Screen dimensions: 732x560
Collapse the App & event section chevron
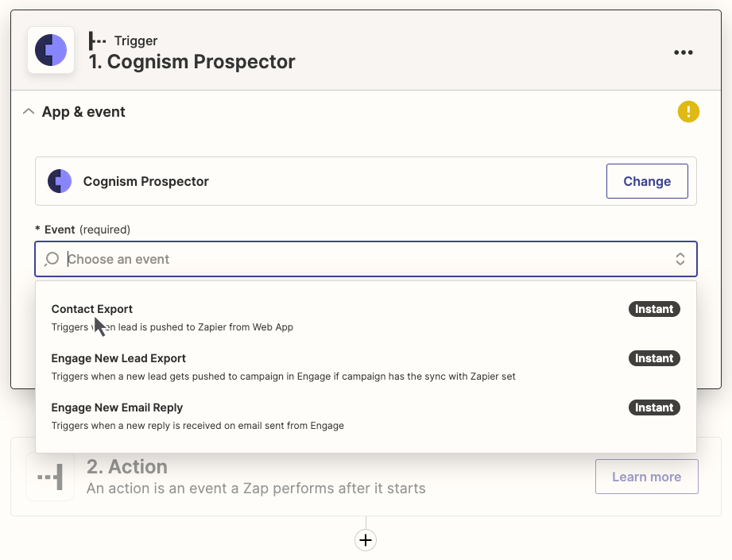point(29,112)
